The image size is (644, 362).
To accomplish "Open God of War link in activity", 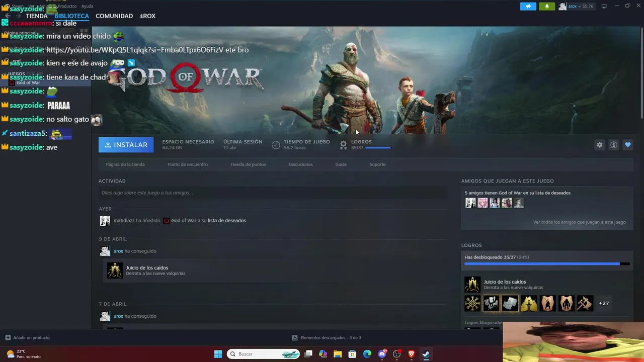I will click(184, 221).
